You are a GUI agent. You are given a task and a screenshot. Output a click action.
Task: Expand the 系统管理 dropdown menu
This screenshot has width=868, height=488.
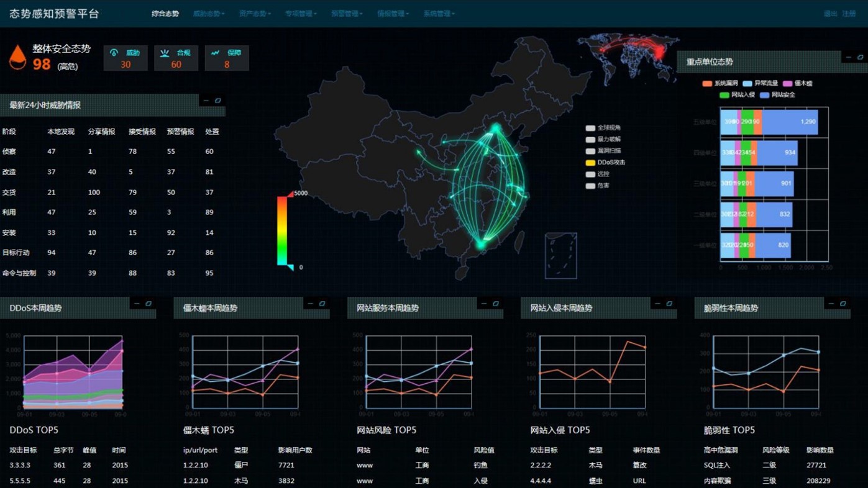[439, 14]
